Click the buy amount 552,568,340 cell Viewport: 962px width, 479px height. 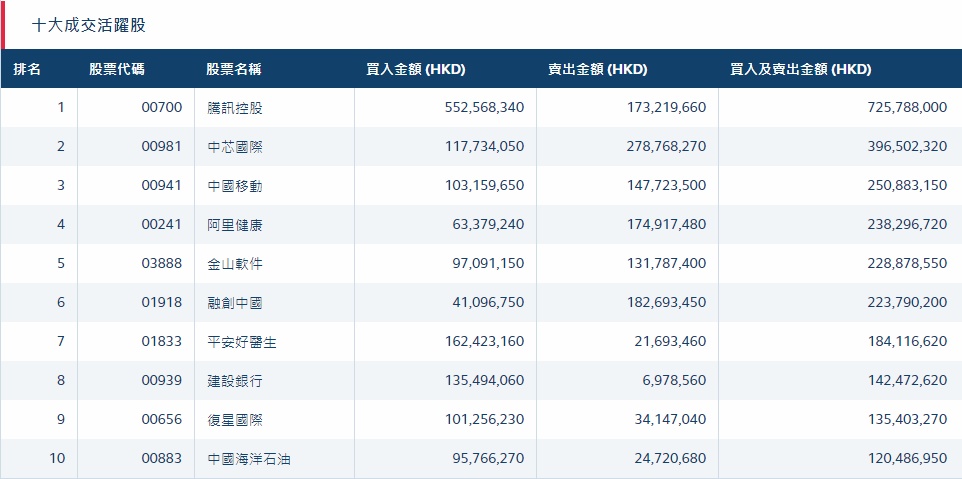[484, 108]
